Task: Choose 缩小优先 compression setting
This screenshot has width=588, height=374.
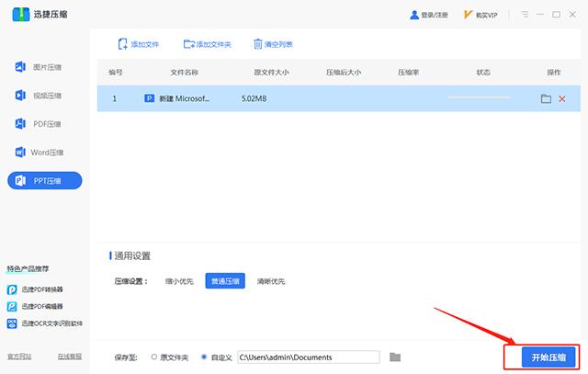Action: tap(179, 281)
